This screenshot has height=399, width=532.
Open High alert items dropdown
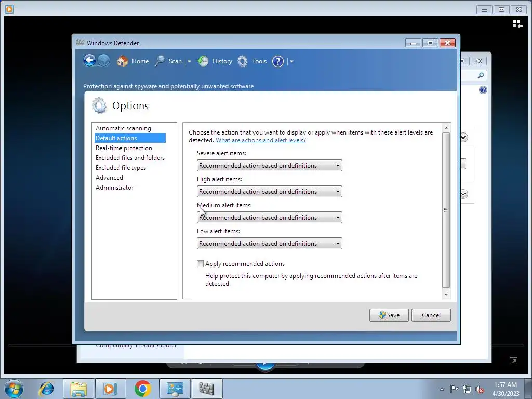tap(270, 192)
